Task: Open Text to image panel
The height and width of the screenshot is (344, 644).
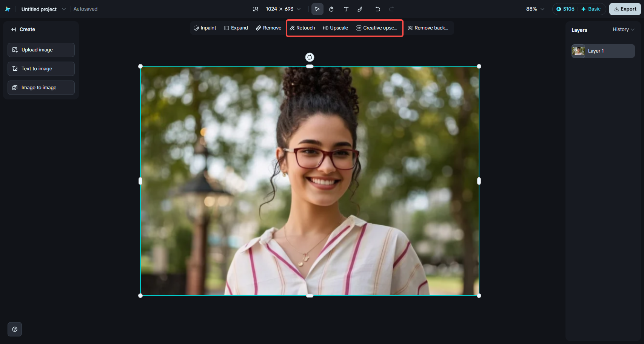Action: click(41, 68)
